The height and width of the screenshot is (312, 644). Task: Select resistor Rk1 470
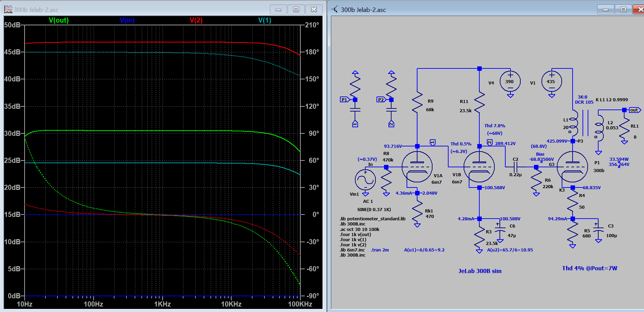pyautogui.click(x=417, y=211)
